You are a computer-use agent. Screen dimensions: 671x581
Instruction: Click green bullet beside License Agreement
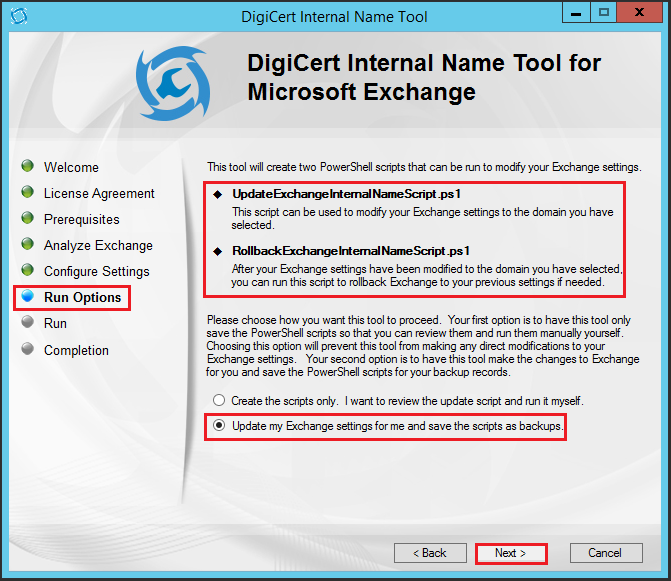click(x=27, y=192)
